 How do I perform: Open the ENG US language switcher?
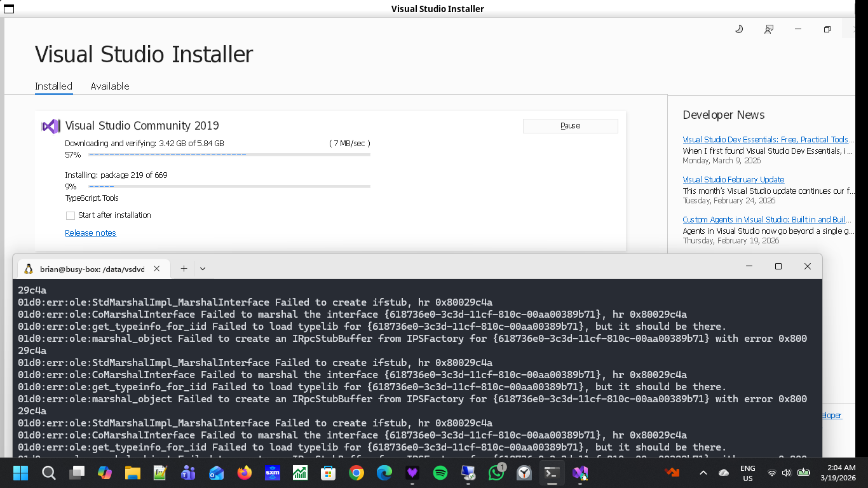point(747,473)
